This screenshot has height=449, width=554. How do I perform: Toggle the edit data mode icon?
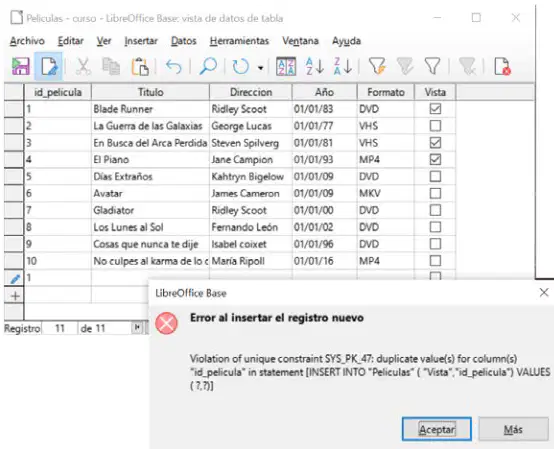[48, 66]
